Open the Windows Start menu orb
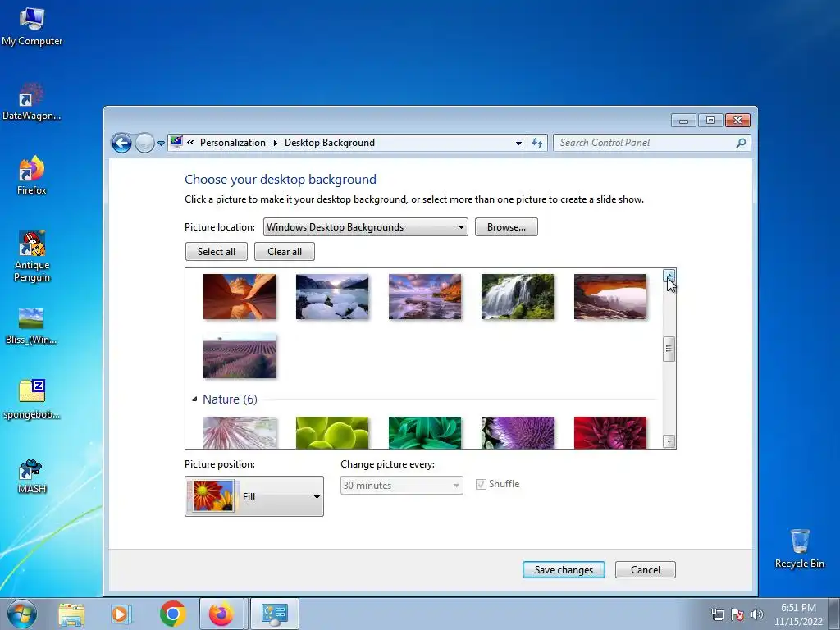The image size is (840, 630). [22, 614]
